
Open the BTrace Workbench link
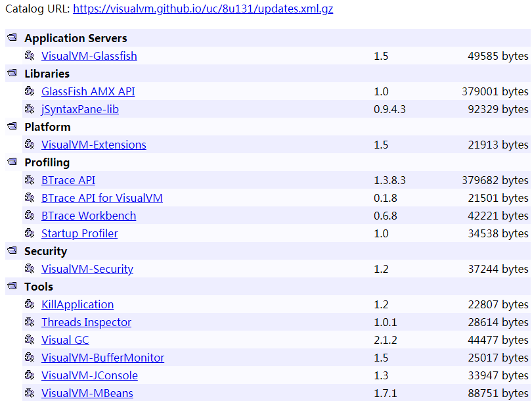89,216
